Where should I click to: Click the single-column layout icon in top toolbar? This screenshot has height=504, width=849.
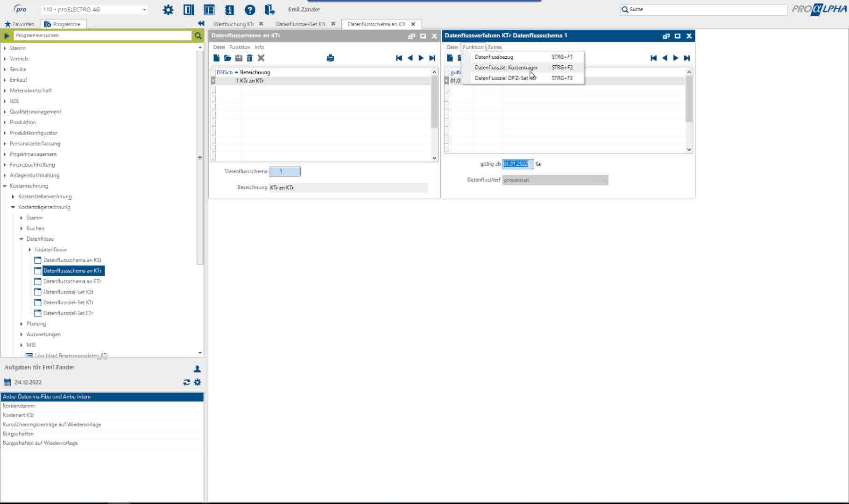189,10
